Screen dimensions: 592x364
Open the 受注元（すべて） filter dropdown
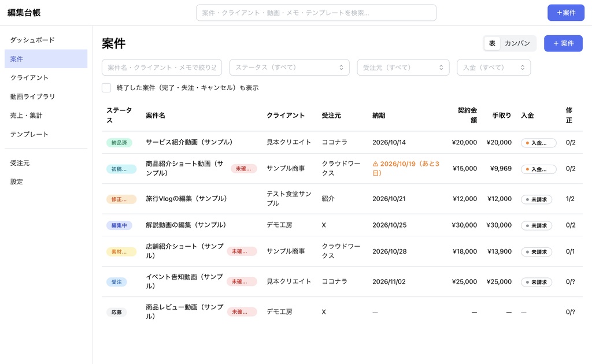(403, 68)
